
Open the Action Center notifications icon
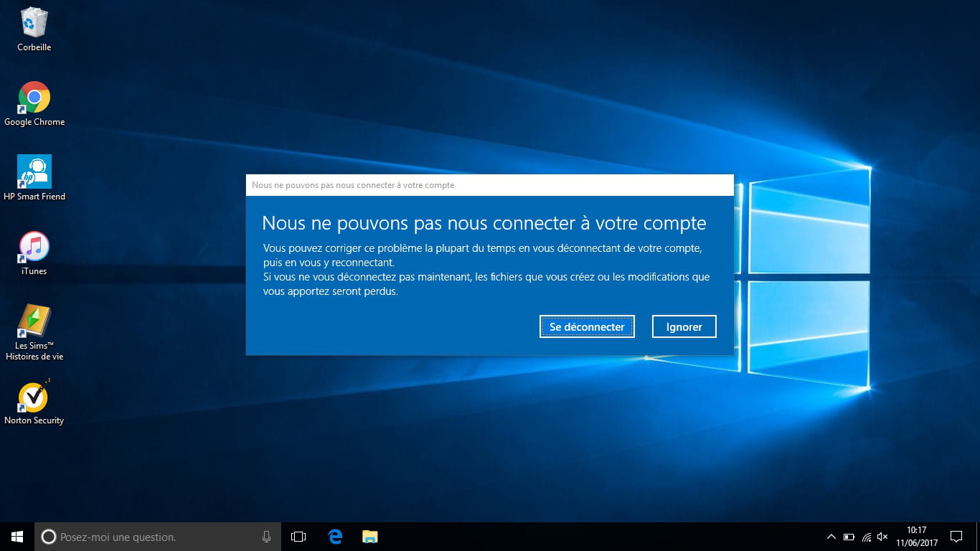[956, 537]
